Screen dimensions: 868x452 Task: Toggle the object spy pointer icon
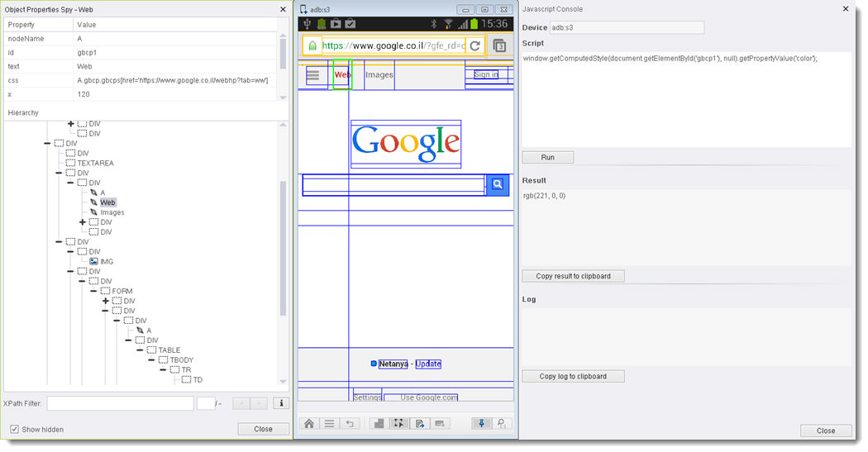click(x=399, y=424)
